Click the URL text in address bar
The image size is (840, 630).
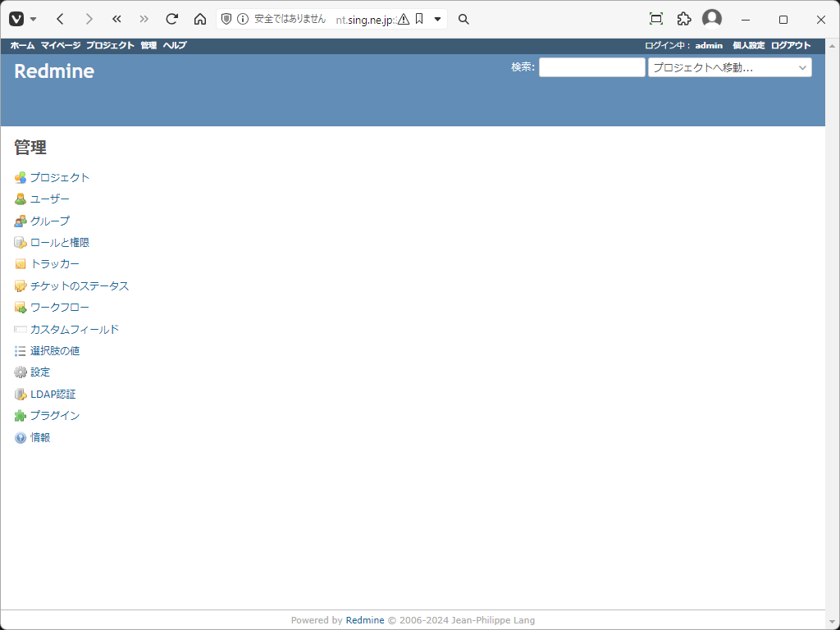pyautogui.click(x=365, y=20)
